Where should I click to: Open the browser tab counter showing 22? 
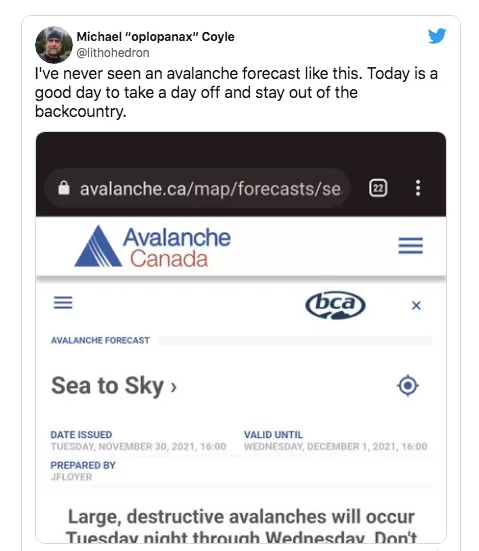[378, 188]
